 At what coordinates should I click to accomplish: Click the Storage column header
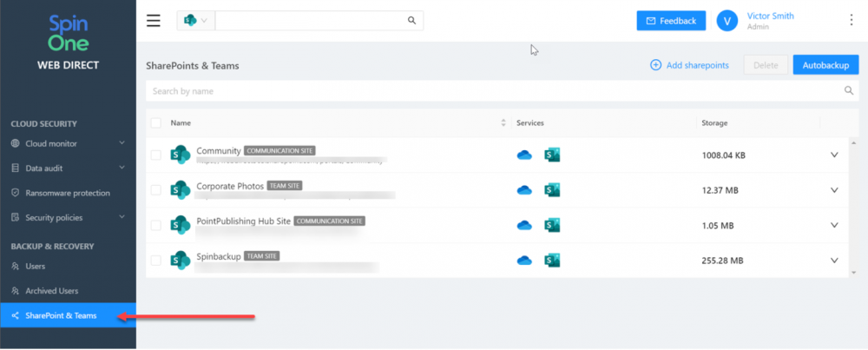point(714,123)
